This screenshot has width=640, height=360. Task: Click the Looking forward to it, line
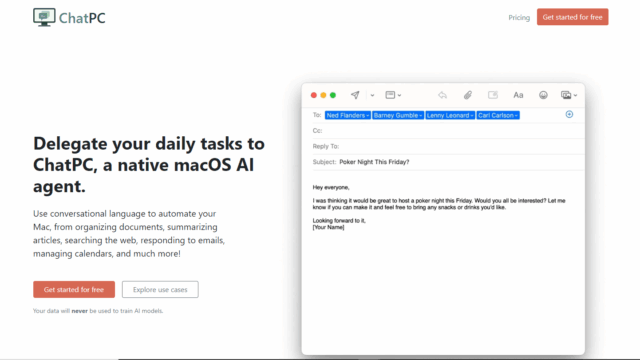[x=339, y=220]
